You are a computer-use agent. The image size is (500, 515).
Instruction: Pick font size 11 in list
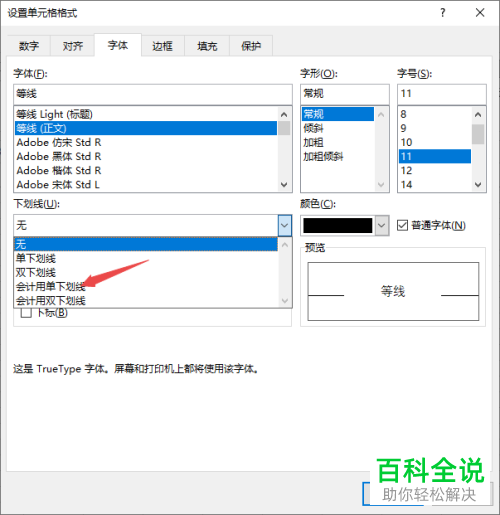tap(435, 156)
